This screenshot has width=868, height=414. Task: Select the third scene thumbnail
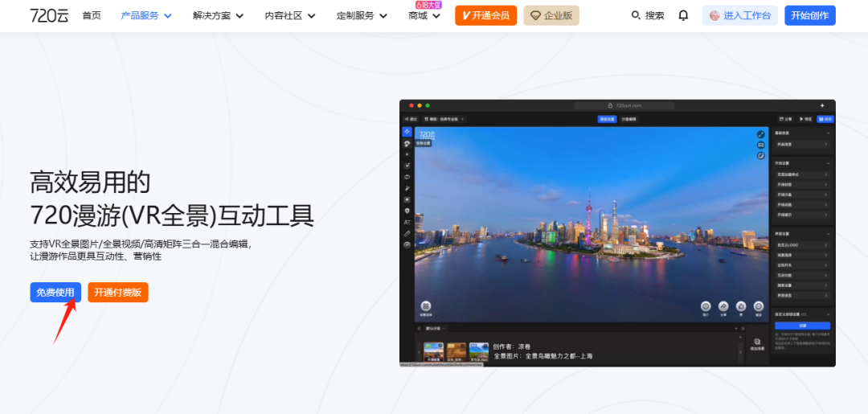click(479, 352)
